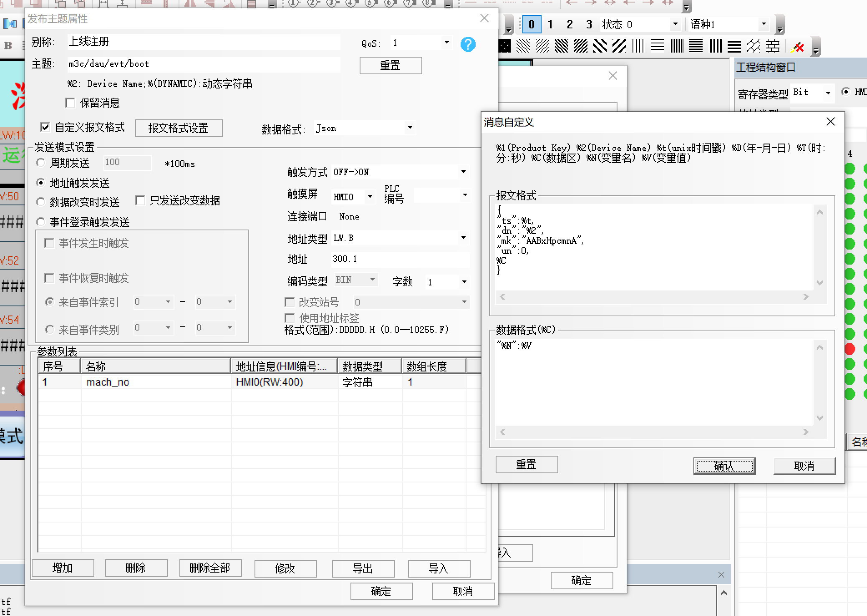Viewport: 867px width, 616px height.
Task: Select the thick vertical bars pattern
Action: (x=715, y=46)
